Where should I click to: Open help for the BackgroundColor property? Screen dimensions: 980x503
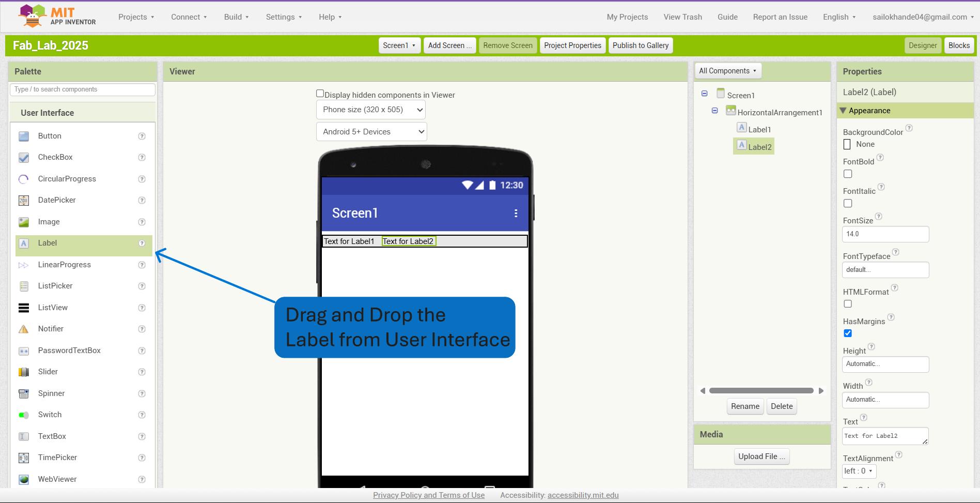pyautogui.click(x=909, y=128)
